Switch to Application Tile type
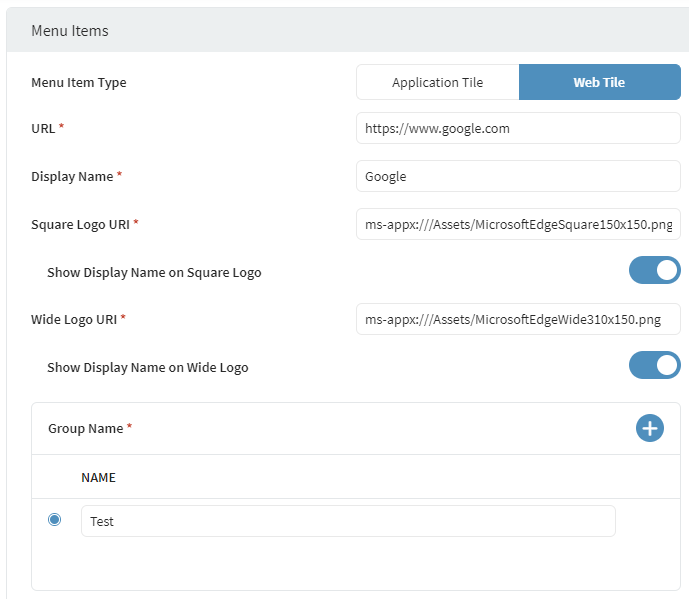Image resolution: width=689 pixels, height=599 pixels. [437, 82]
